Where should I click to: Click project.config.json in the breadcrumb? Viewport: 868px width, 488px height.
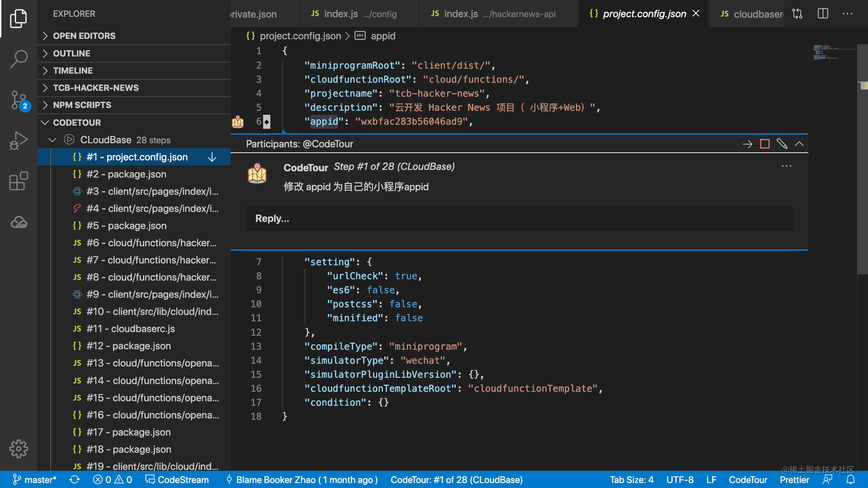click(300, 36)
